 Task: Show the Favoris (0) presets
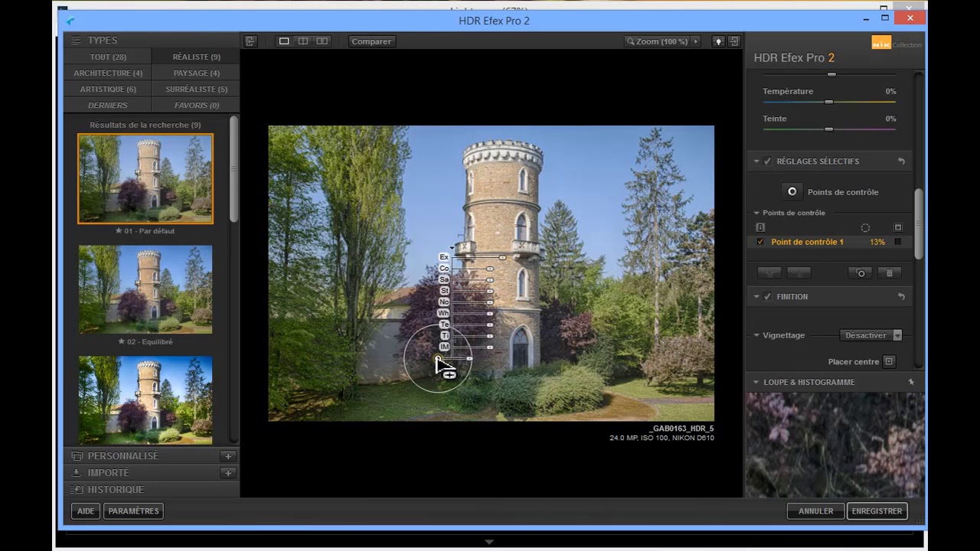coord(196,105)
